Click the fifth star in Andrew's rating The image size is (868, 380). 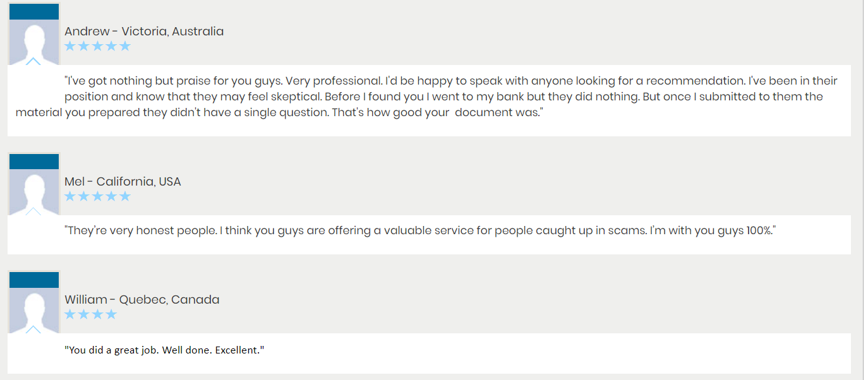pos(125,45)
